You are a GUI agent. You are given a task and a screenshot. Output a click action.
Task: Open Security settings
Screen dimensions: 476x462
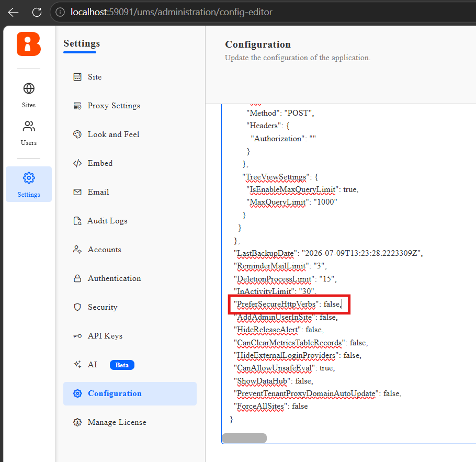tap(103, 307)
